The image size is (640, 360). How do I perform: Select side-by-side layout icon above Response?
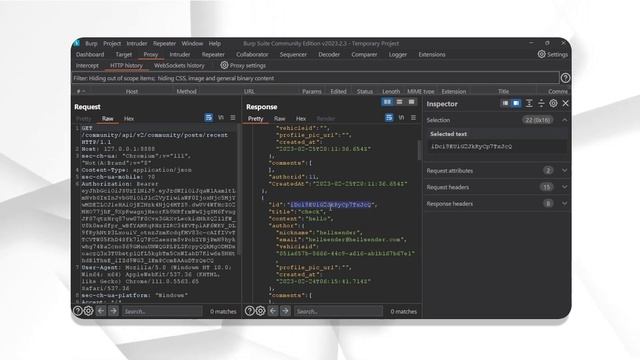click(387, 102)
